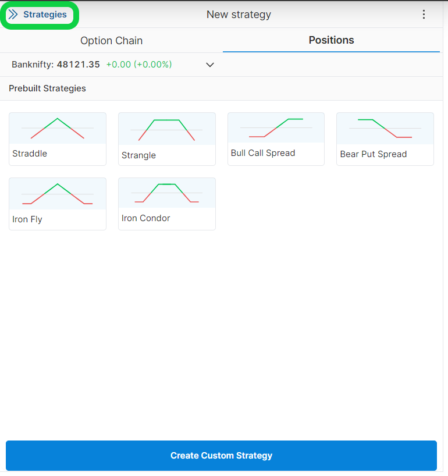Select the Bull Call Spread payoff icon
Image resolution: width=448 pixels, height=476 pixels.
pyautogui.click(x=276, y=128)
